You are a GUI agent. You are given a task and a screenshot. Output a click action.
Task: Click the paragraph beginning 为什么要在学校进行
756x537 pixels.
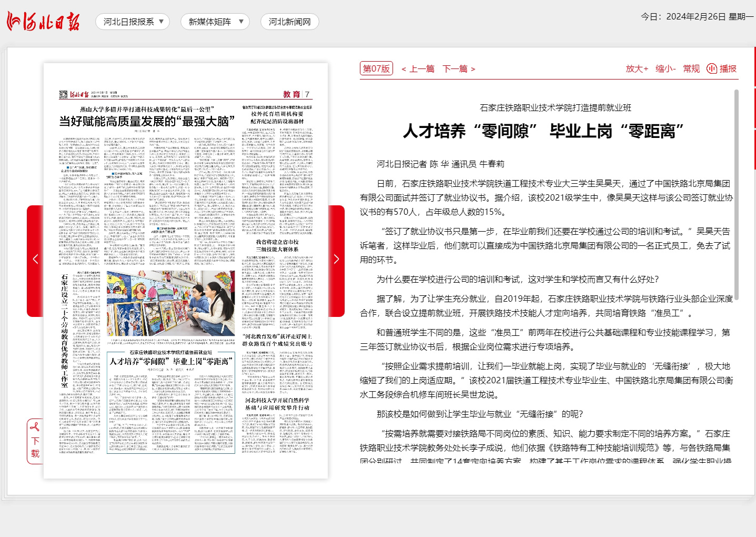coord(518,279)
